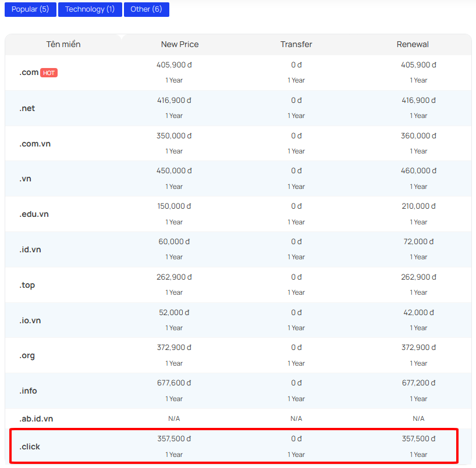Click the .io.vn new price 52,000 đ
This screenshot has width=476, height=468.
[x=174, y=313]
